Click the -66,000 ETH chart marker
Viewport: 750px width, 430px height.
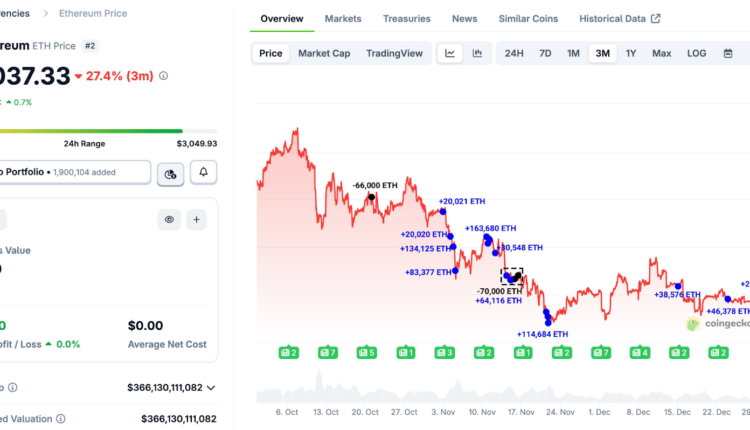[x=371, y=197]
